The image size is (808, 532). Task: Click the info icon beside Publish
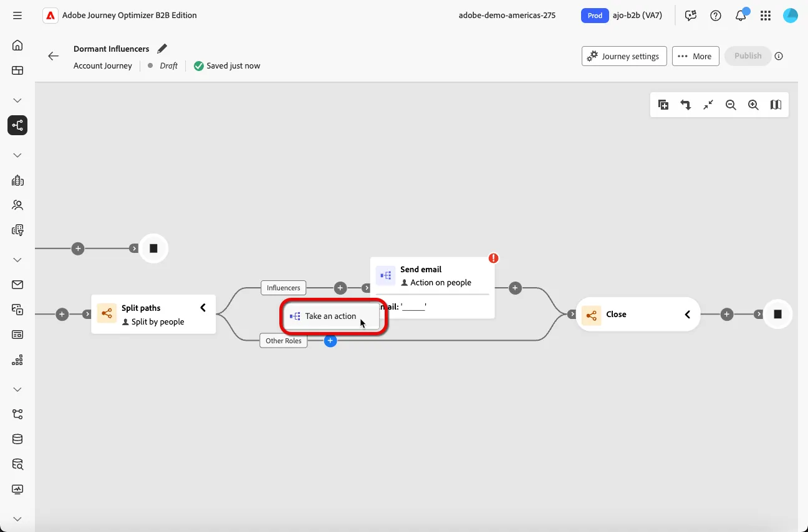[x=779, y=56]
